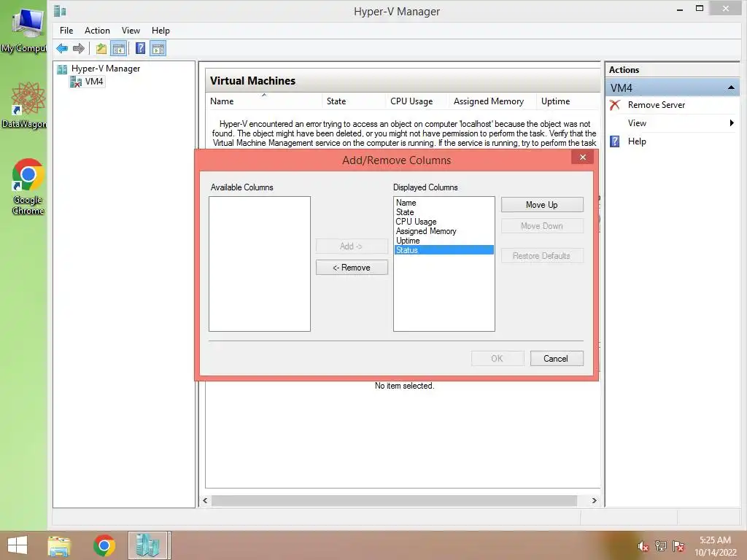Select Hyper-V Manager root tree node
The width and height of the screenshot is (747, 560).
coord(106,69)
